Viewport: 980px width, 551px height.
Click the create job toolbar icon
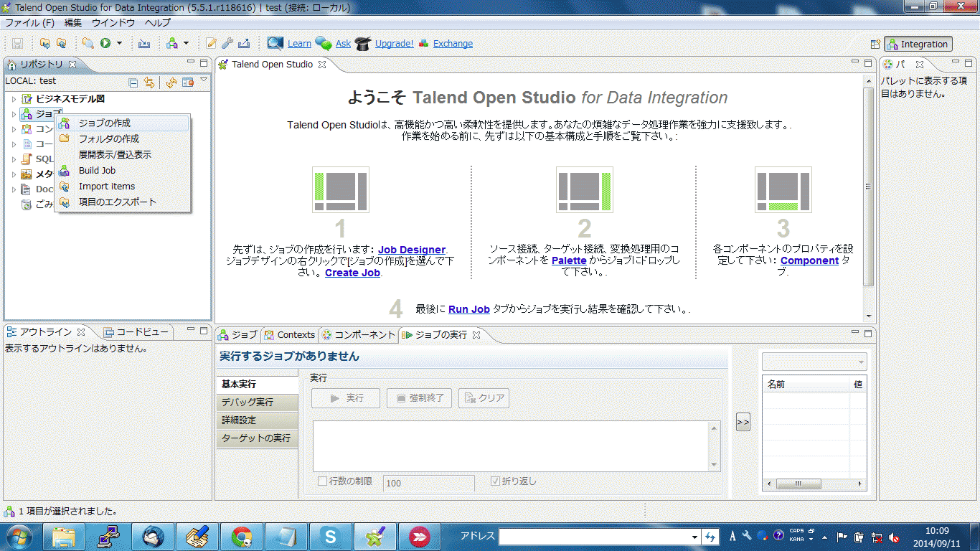point(171,44)
